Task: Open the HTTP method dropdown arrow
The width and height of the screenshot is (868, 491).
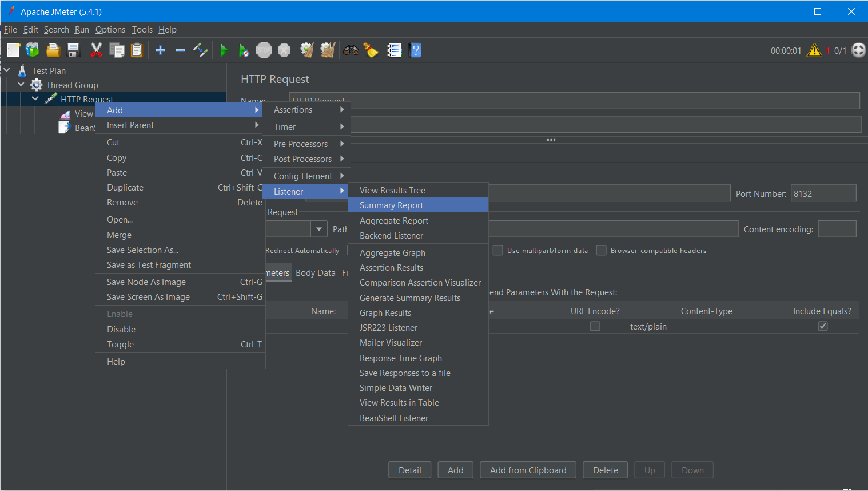Action: click(319, 229)
